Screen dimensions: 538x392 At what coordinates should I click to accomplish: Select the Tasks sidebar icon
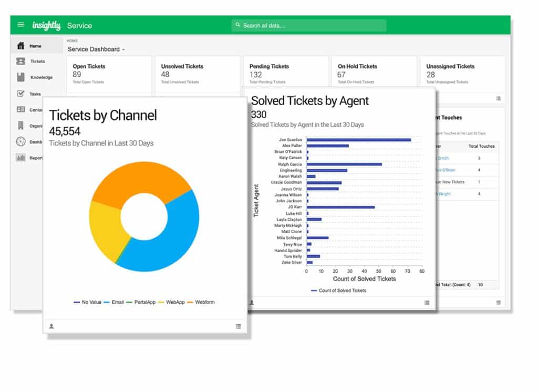pos(21,94)
